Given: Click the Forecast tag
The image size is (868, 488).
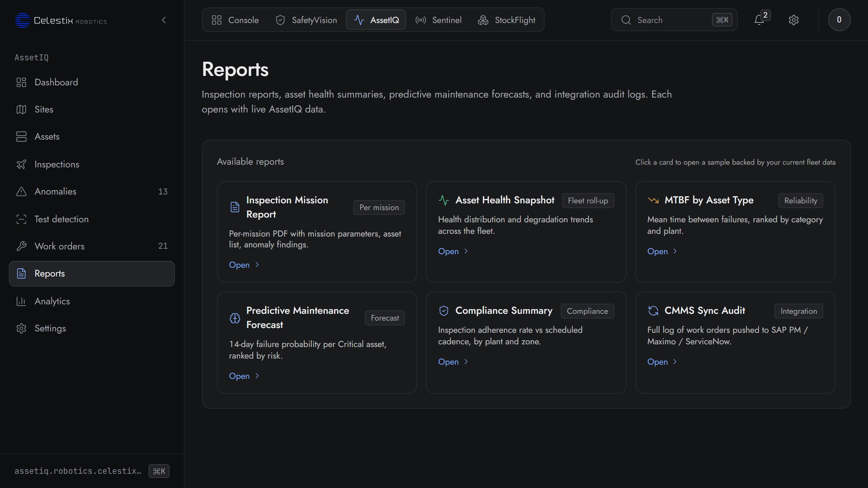Looking at the screenshot, I should (x=385, y=318).
